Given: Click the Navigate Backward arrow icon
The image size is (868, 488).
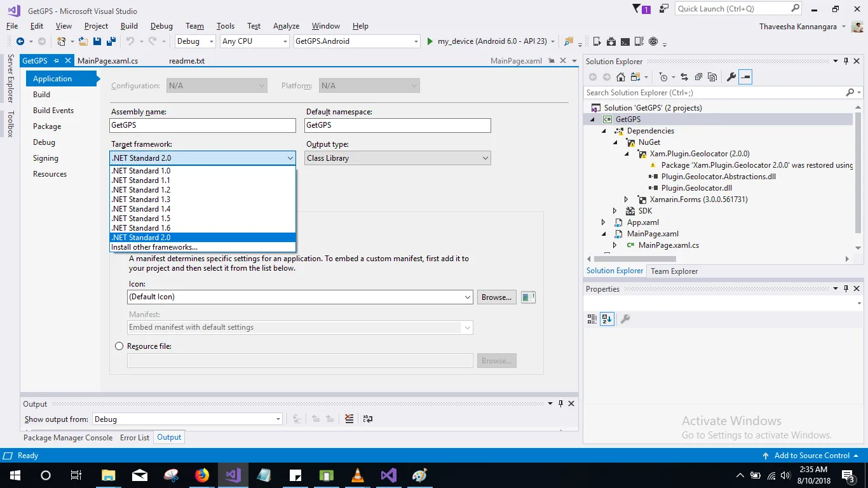Looking at the screenshot, I should (x=20, y=41).
